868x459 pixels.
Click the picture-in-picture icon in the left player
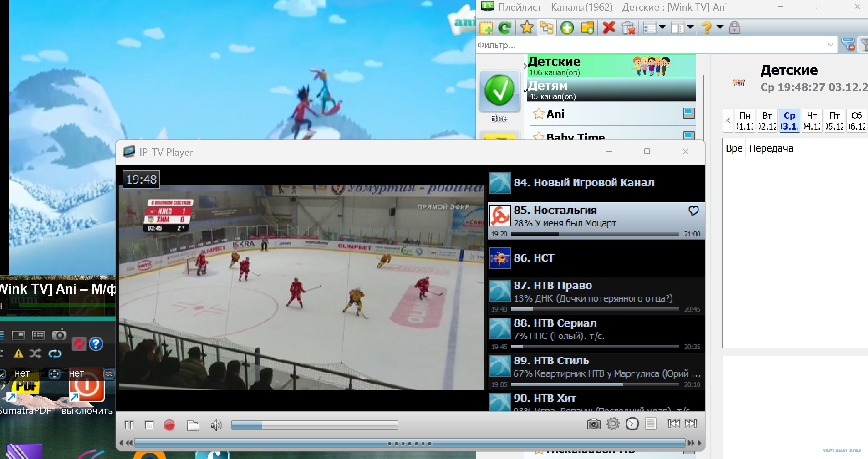18,335
